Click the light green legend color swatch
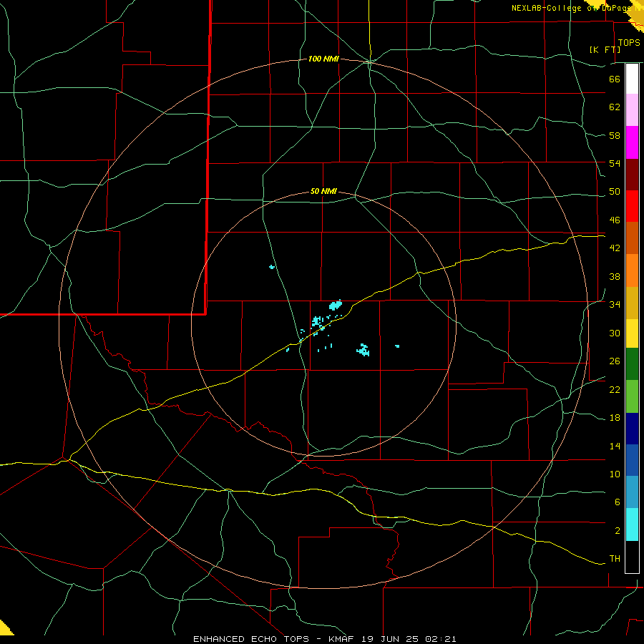Image resolution: width=644 pixels, height=644 pixels. coord(632,396)
